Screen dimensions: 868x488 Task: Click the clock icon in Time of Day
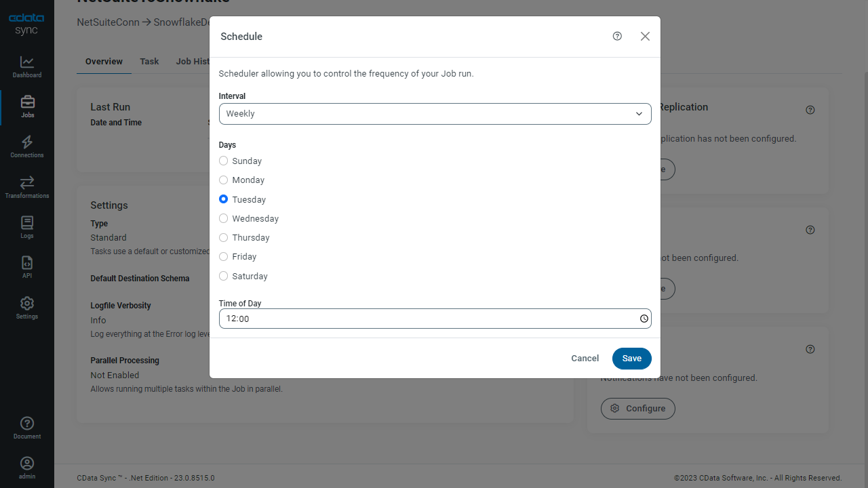(x=644, y=319)
